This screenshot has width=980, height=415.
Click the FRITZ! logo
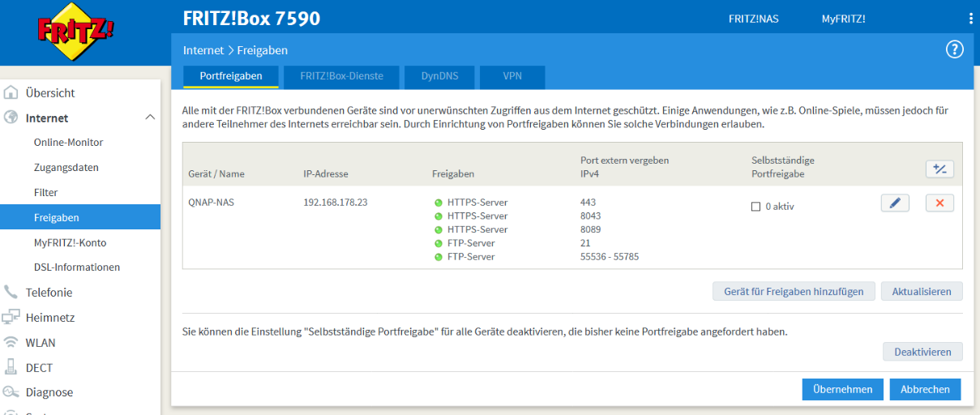click(x=75, y=32)
